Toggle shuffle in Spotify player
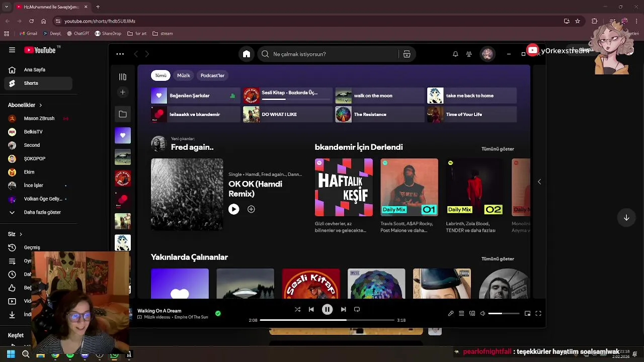644x362 pixels. pyautogui.click(x=297, y=310)
